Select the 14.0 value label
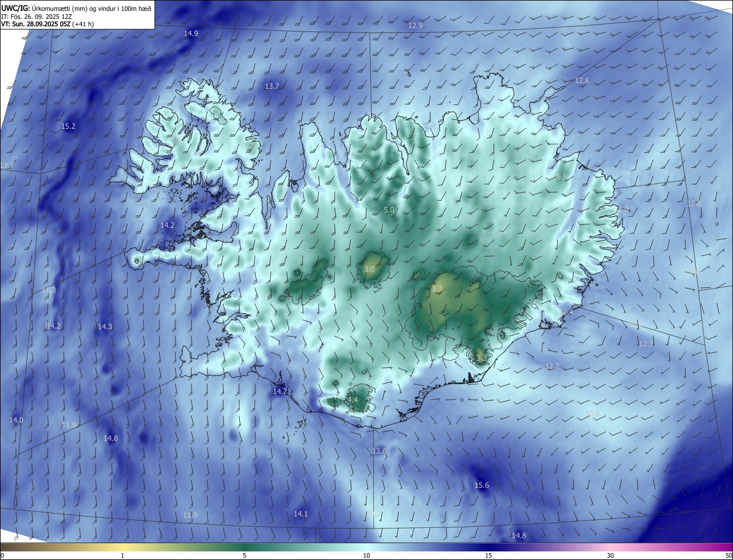Viewport: 733px width, 560px height. [x=16, y=420]
